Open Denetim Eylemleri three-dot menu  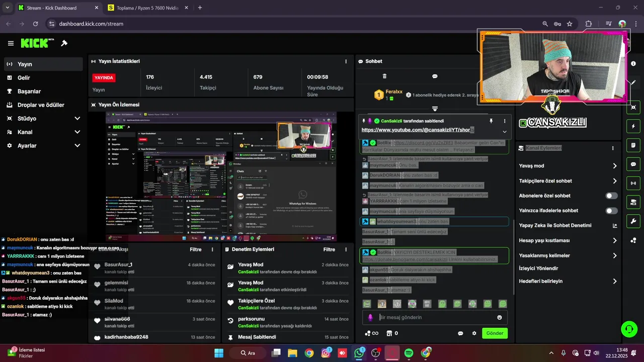click(x=346, y=249)
